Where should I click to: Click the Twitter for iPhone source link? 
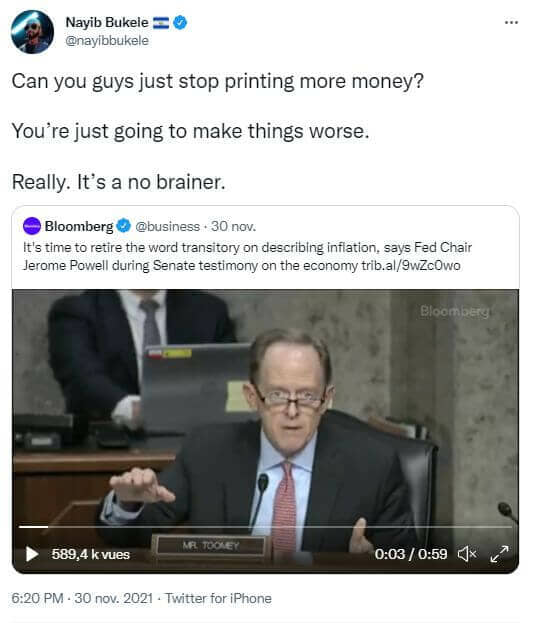point(218,598)
